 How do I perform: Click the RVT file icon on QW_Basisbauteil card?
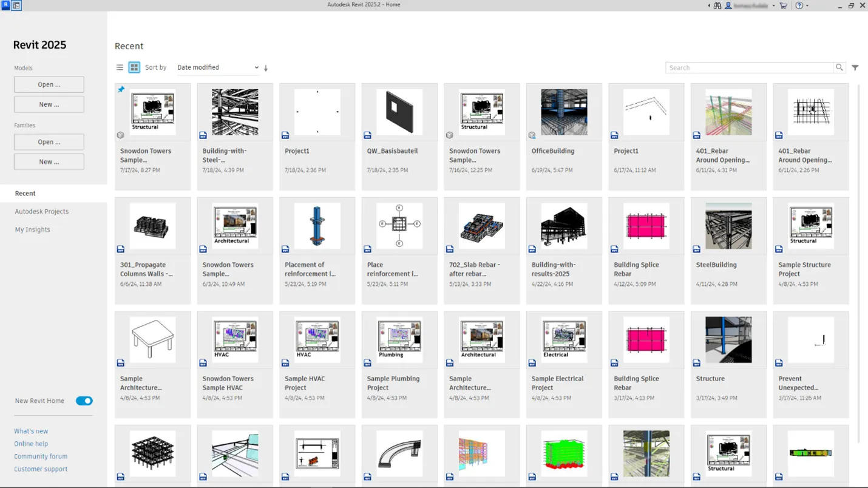pos(367,135)
